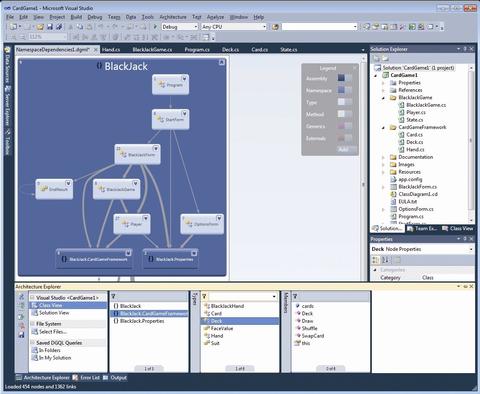This screenshot has height=394, width=480.
Task: Click the Program node in the dependency graph
Action: 170,85
